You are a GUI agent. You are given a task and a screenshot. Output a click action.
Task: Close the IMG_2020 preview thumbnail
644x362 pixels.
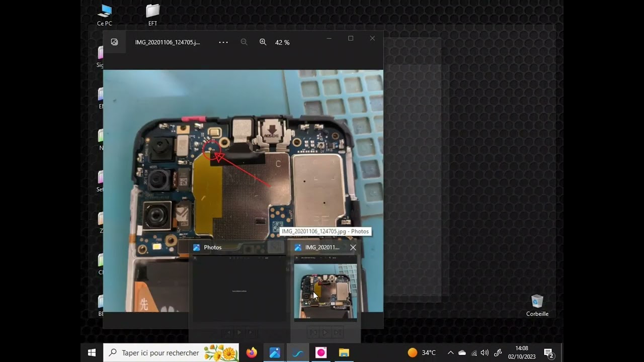353,247
